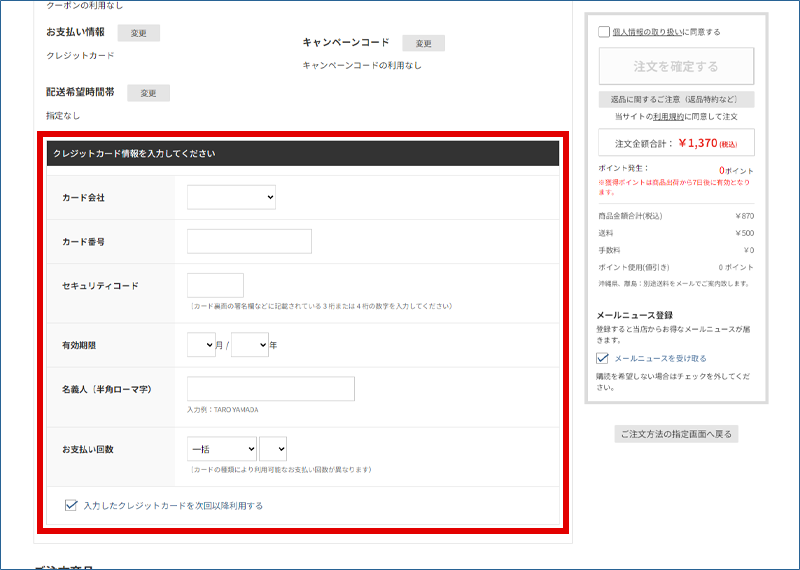Open the お支払い回数 一括 dropdown
Viewport: 800px width, 570px height.
(x=222, y=449)
